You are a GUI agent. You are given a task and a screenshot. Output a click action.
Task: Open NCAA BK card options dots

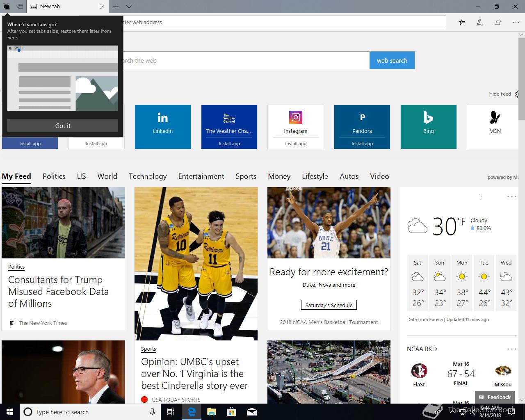click(x=511, y=349)
